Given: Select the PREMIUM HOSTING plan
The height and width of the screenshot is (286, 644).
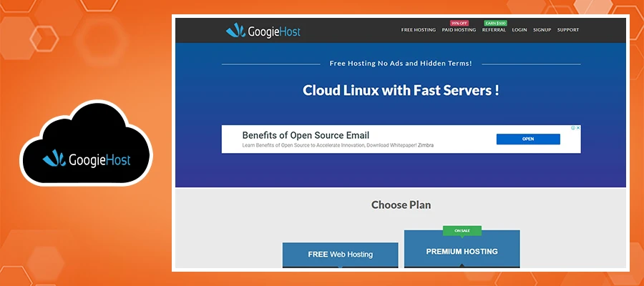Looking at the screenshot, I should [462, 251].
